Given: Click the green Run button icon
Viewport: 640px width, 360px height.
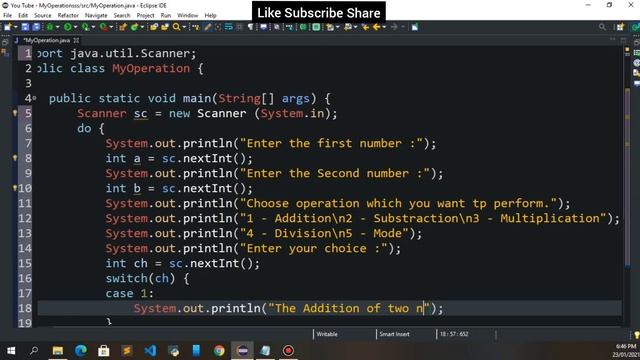Looking at the screenshot, I should [67, 27].
